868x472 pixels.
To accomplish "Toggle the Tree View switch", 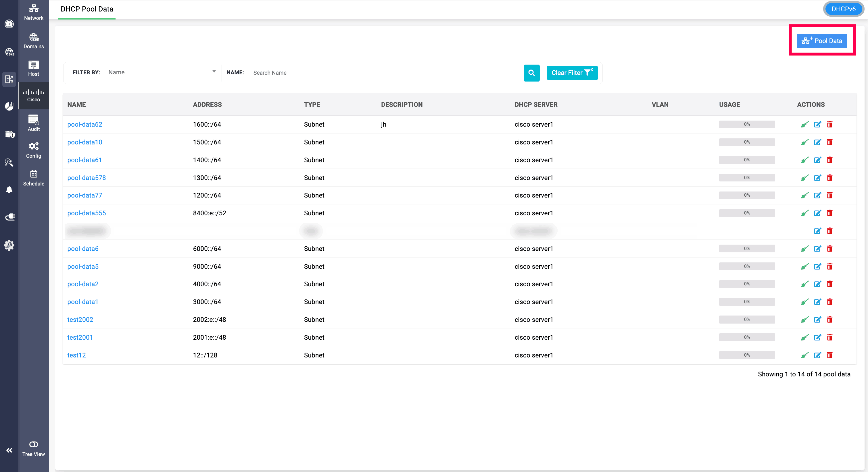I will tap(33, 444).
